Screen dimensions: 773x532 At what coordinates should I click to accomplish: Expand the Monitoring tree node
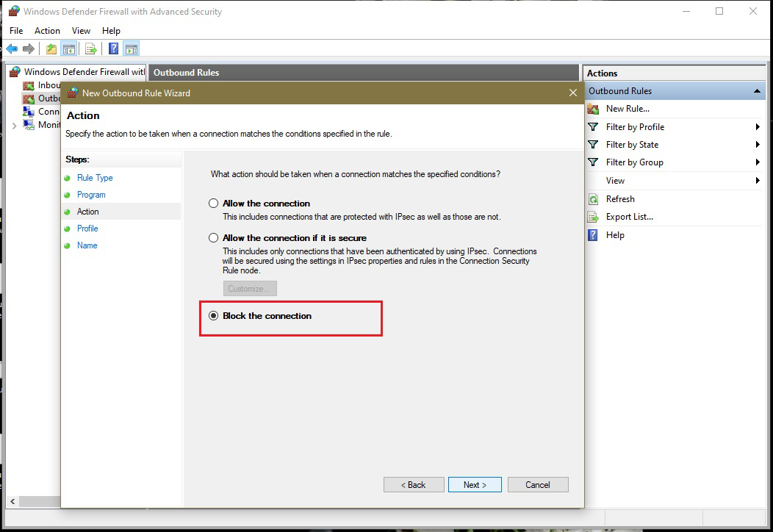point(14,126)
